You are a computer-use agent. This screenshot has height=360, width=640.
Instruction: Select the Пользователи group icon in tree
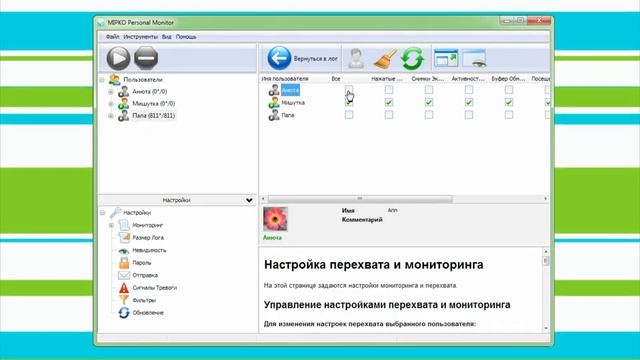[114, 79]
